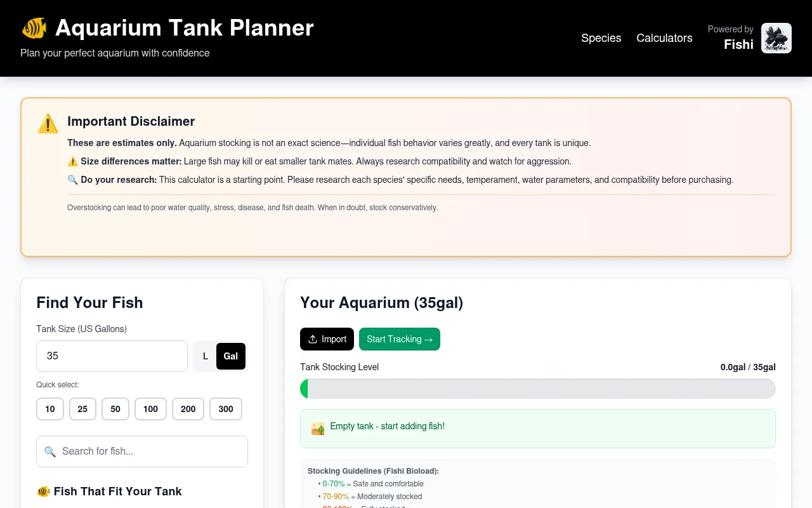Click the Aquarium Tank Planner title
Image resolution: width=812 pixels, height=508 pixels.
pos(185,28)
